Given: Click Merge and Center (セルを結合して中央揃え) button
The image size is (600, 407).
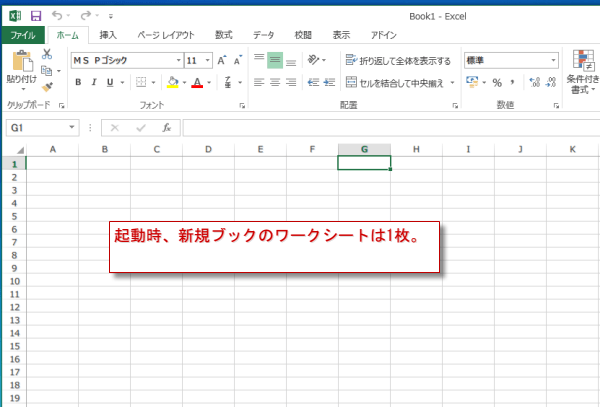Looking at the screenshot, I should (400, 82).
